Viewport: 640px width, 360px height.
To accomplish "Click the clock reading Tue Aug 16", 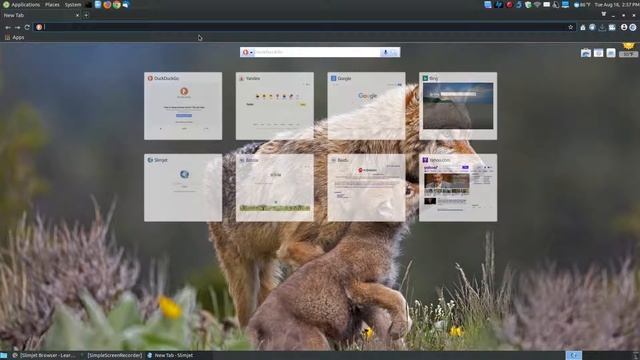I will pos(616,4).
